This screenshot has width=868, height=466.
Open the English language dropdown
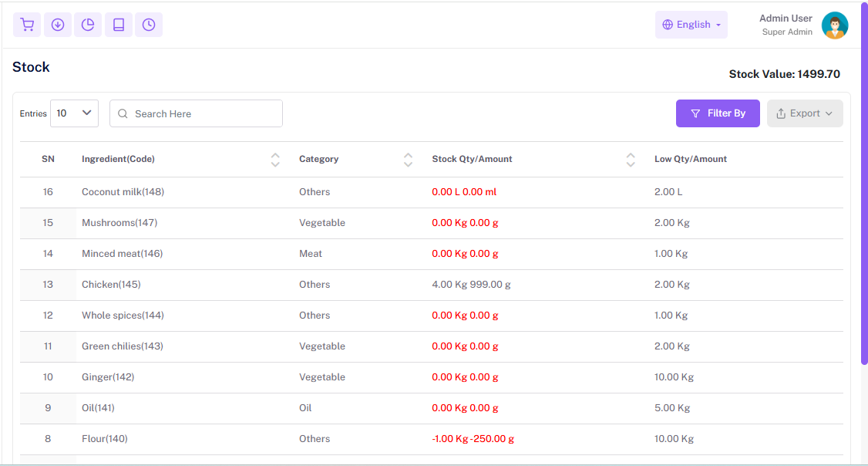tap(691, 25)
